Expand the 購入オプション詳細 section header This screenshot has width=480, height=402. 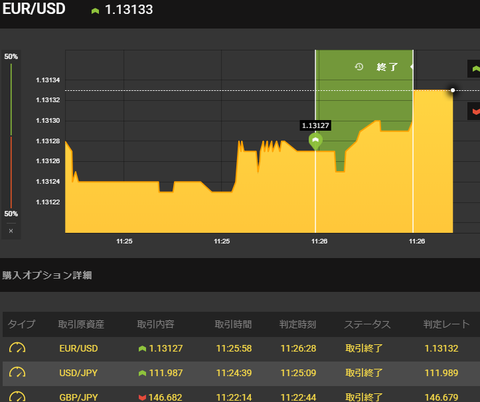coord(47,275)
